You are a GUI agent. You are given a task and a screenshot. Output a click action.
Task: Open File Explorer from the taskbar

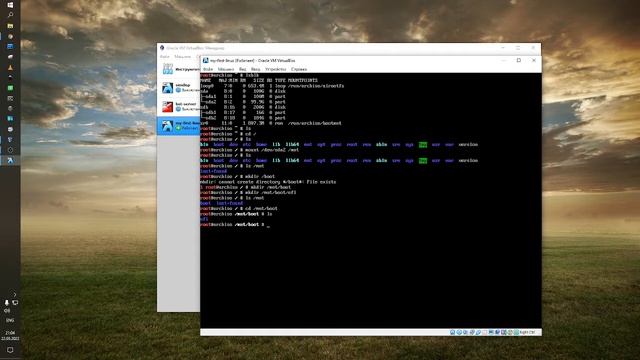coord(10,26)
